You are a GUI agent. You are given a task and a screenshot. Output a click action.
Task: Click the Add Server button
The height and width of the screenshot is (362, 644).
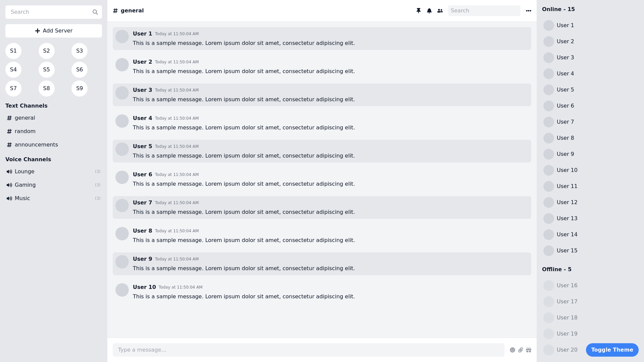(54, 31)
